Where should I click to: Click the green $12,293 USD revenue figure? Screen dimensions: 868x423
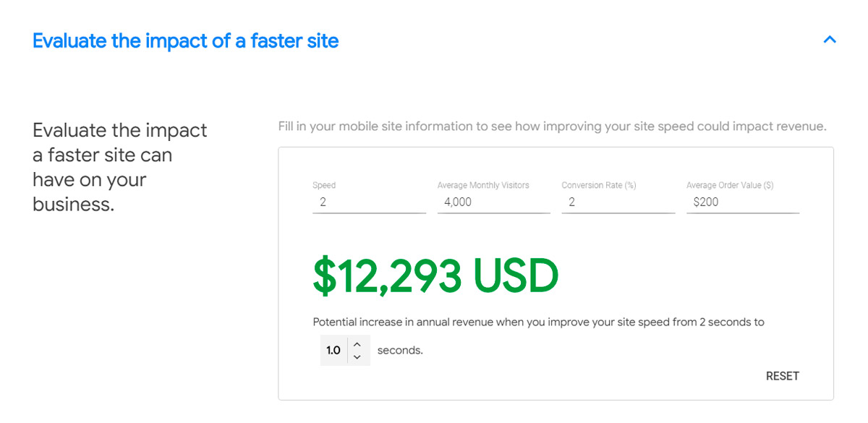pyautogui.click(x=435, y=275)
